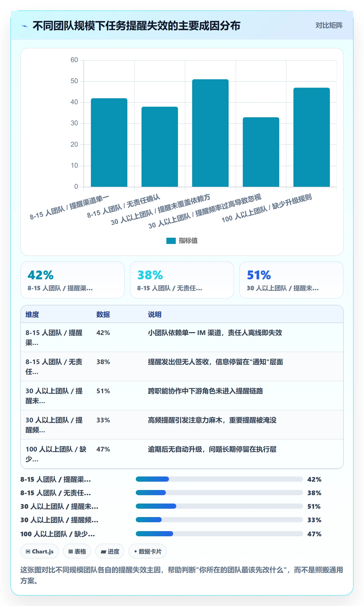Select the 表格 tag chip

point(77,551)
